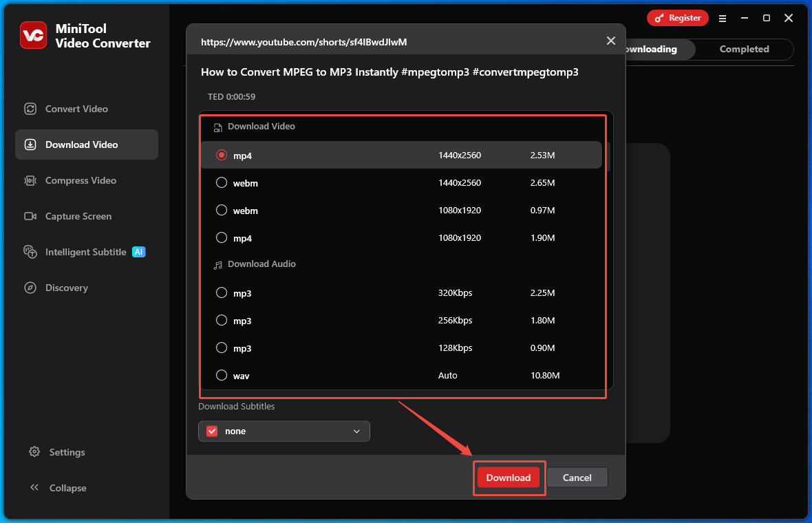Click the Cancel button
812x523 pixels.
tap(577, 478)
